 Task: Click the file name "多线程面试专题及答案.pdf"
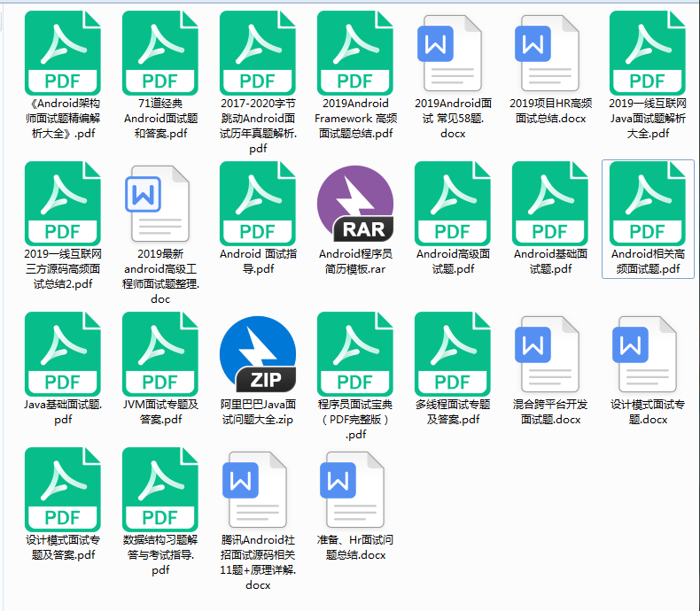point(453,412)
